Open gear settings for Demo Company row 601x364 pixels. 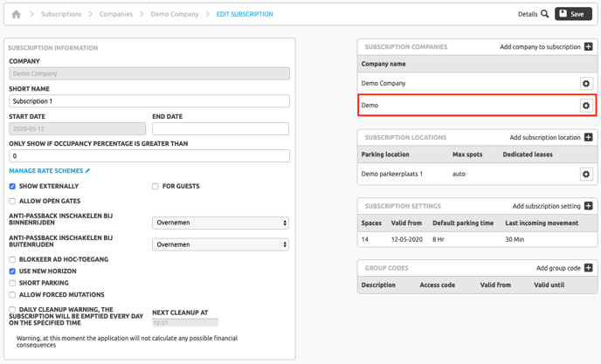(586, 83)
